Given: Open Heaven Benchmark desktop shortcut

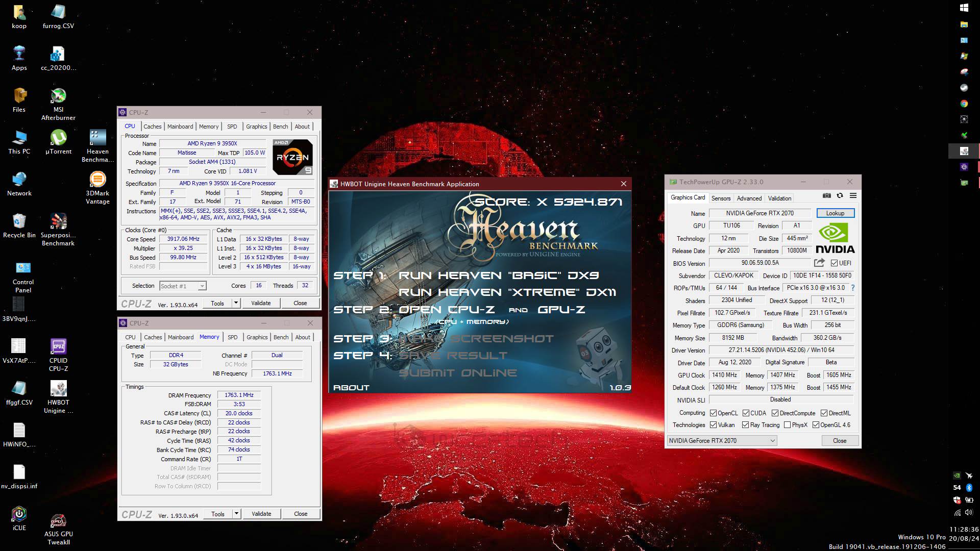Looking at the screenshot, I should (97, 146).
